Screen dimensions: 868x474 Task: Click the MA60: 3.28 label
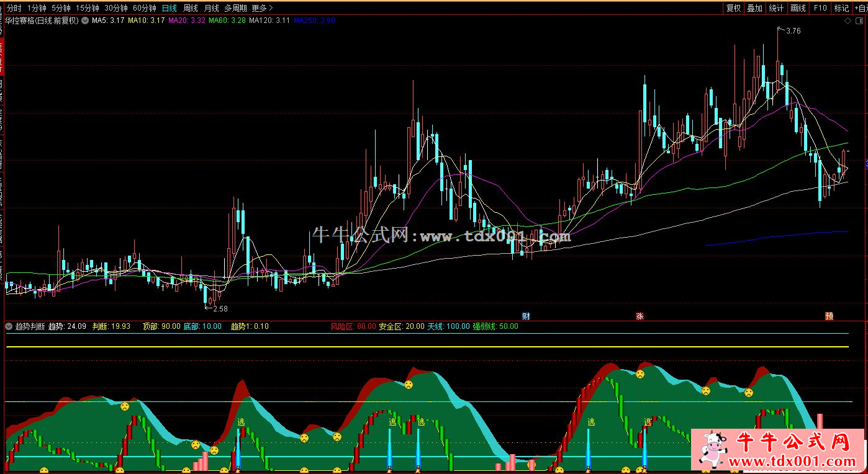click(227, 20)
